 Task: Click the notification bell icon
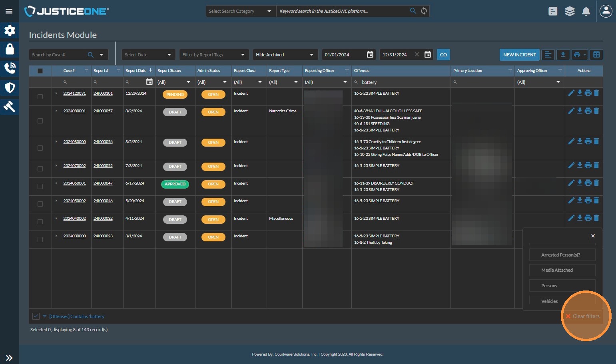pos(586,11)
